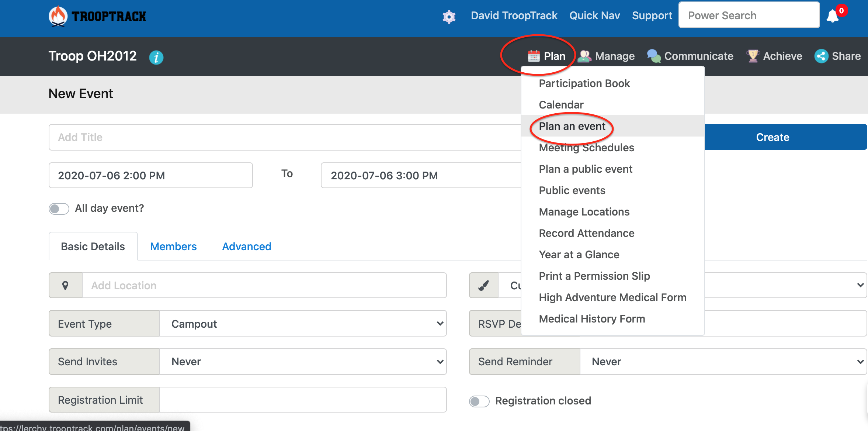Open notifications bell icon
The width and height of the screenshot is (868, 431).
(833, 16)
